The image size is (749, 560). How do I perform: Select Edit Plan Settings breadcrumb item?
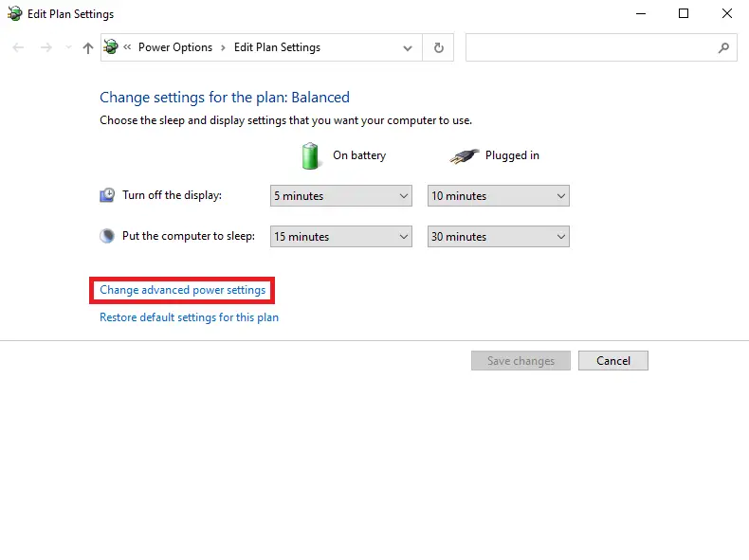[x=277, y=47]
